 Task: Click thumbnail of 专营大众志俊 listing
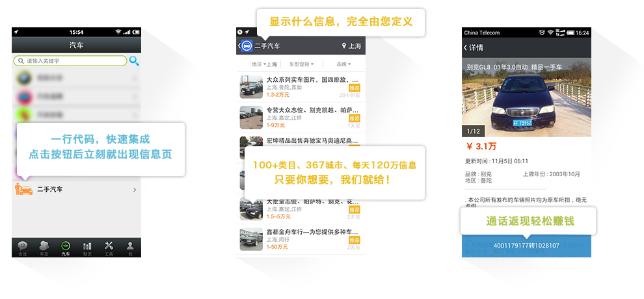(x=251, y=117)
